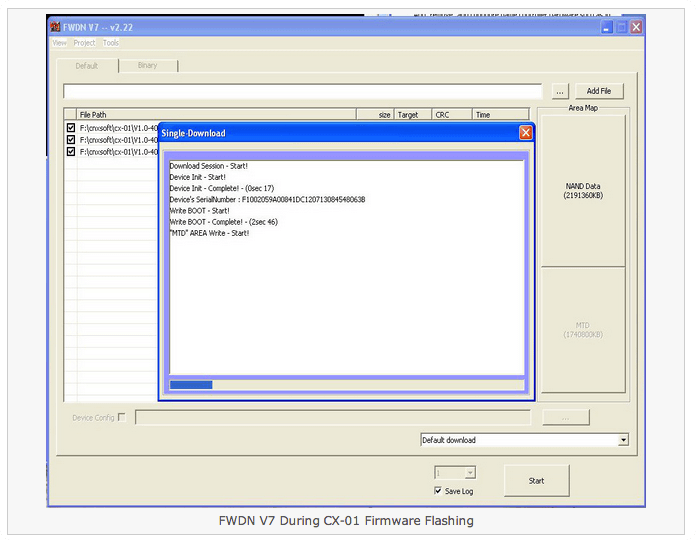This screenshot has height=540, width=696.
Task: Open the Tools menu
Action: click(x=110, y=43)
